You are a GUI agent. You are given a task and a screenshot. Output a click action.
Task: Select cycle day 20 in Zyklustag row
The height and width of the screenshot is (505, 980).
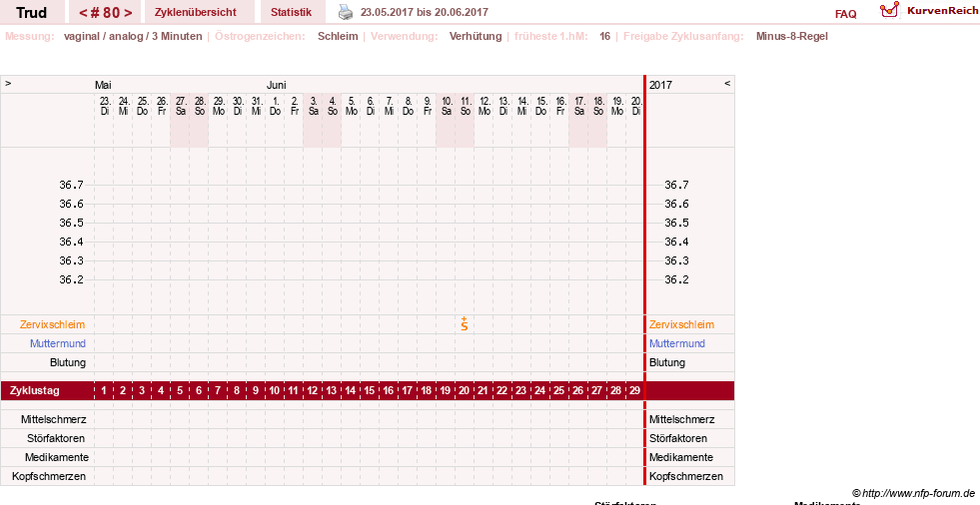tap(464, 391)
